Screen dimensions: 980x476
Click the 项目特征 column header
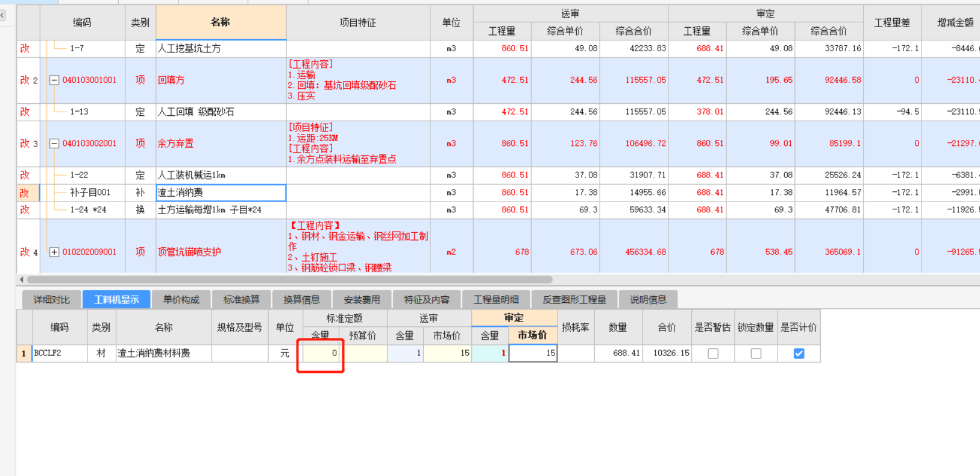pyautogui.click(x=358, y=22)
